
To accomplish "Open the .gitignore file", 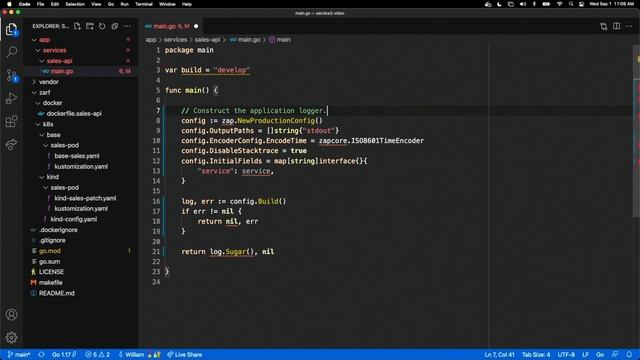I will coord(81,240).
